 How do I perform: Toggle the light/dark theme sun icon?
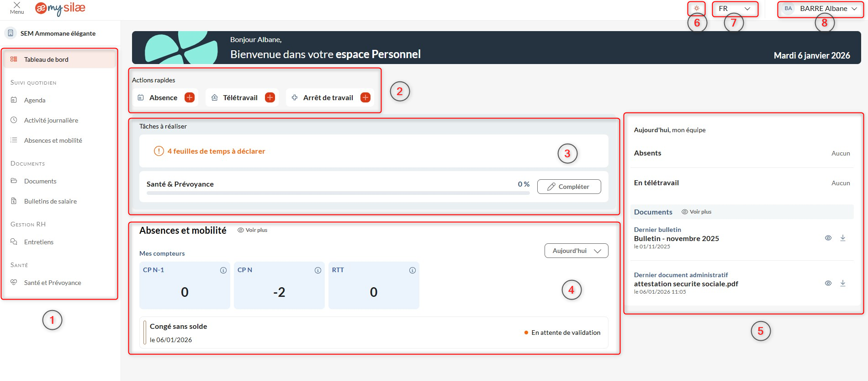click(x=696, y=8)
